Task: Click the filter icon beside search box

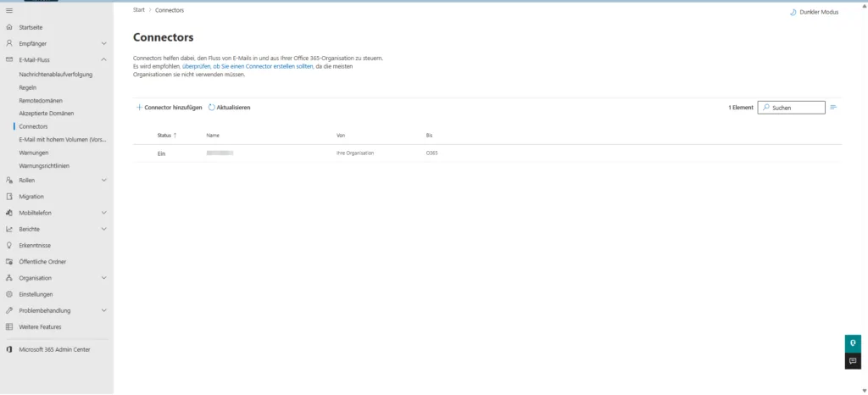Action: (833, 108)
